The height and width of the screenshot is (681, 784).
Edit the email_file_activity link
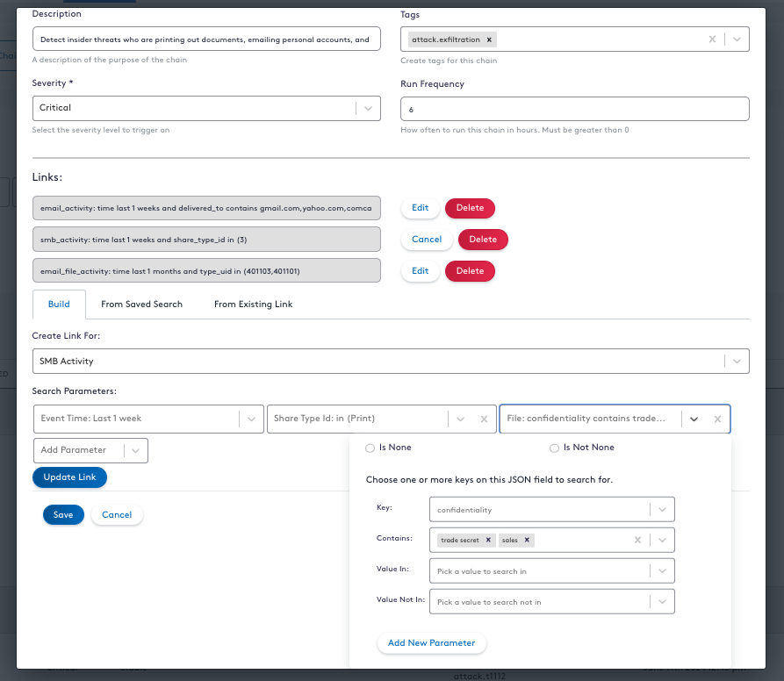point(420,271)
